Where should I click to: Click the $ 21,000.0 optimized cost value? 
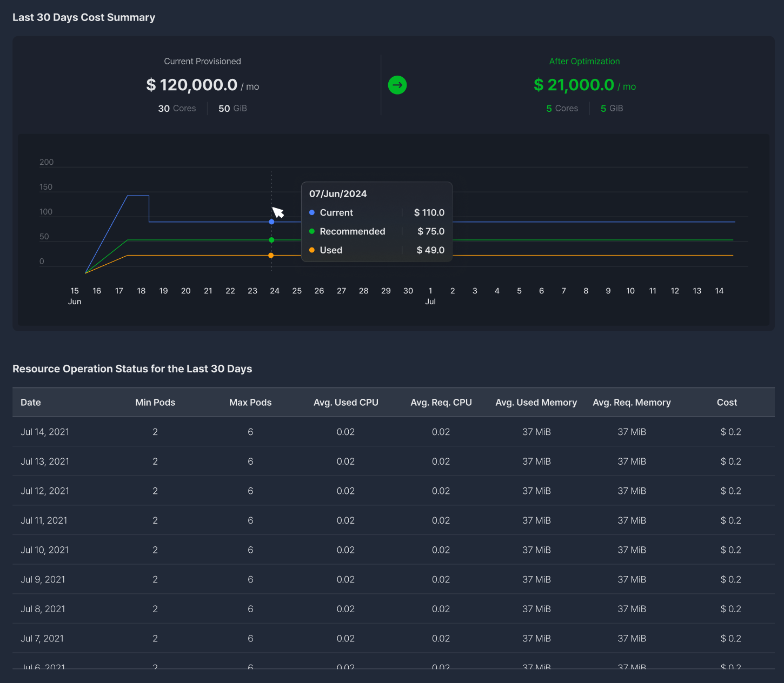pos(574,85)
